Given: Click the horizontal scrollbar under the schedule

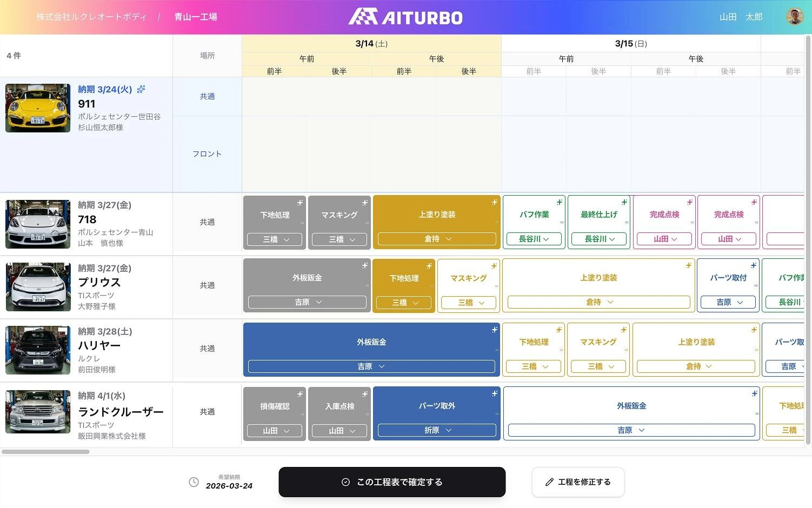Looking at the screenshot, I should [x=45, y=452].
